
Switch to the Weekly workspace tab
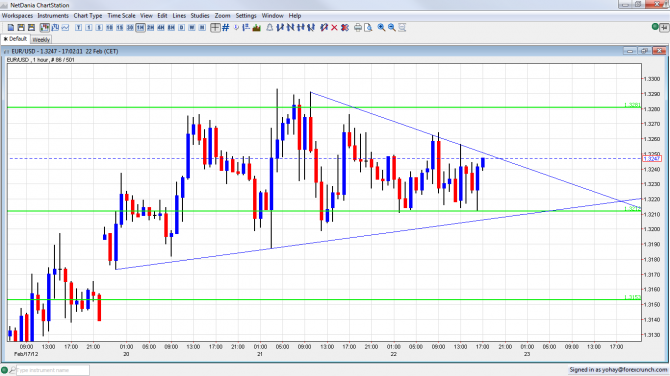[x=41, y=39]
